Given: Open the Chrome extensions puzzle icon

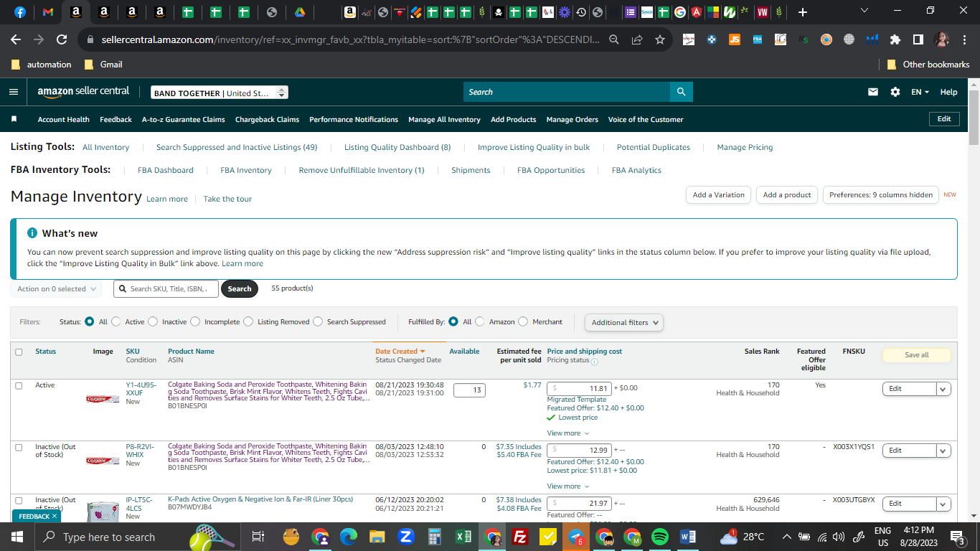Looking at the screenshot, I should 895,39.
